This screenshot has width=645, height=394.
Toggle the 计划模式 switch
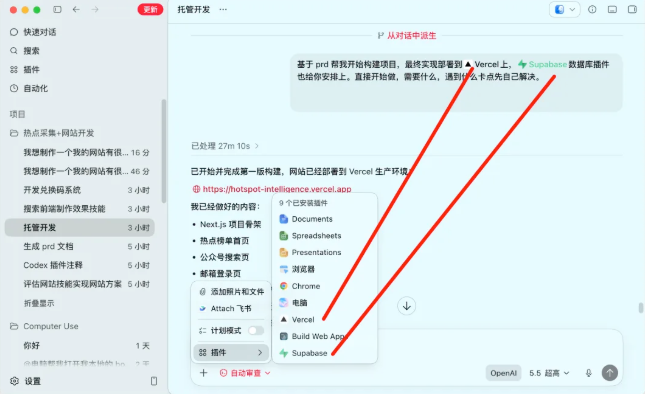[x=255, y=331]
